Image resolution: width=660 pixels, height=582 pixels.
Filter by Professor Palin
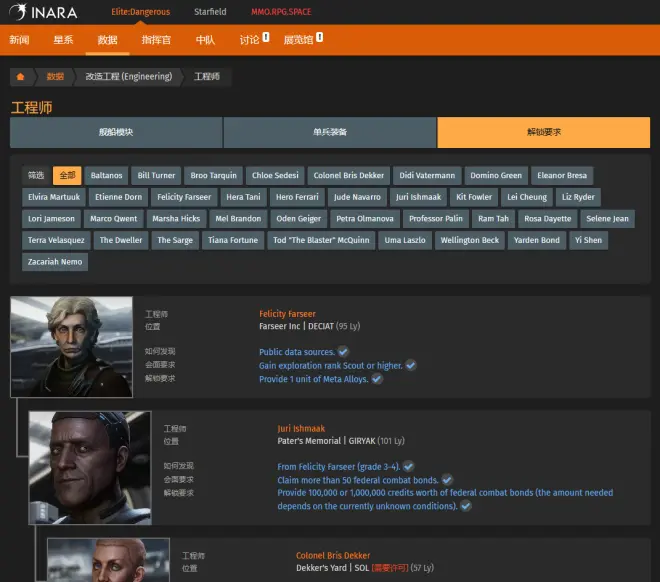(x=436, y=218)
